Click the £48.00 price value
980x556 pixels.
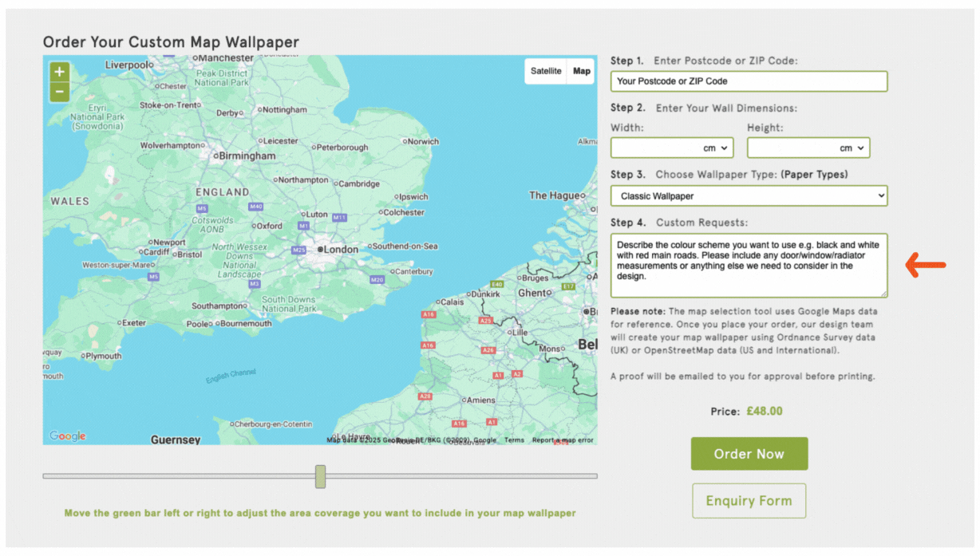(x=765, y=412)
